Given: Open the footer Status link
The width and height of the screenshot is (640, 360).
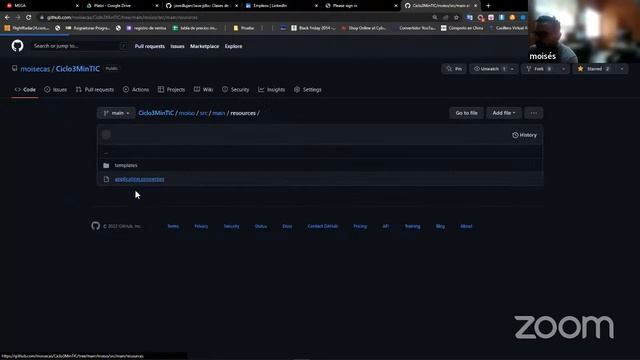Looking at the screenshot, I should click(261, 226).
